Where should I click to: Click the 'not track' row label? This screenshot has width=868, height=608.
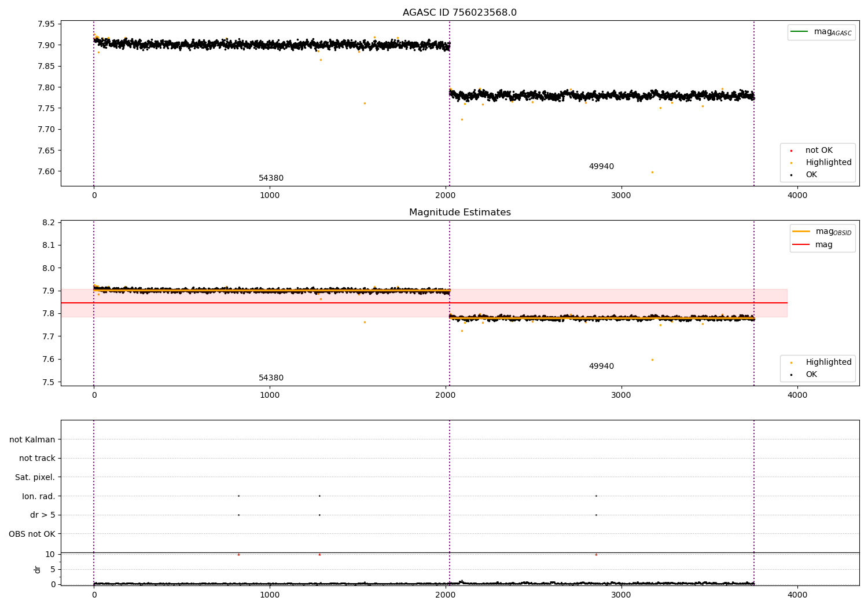click(x=37, y=459)
